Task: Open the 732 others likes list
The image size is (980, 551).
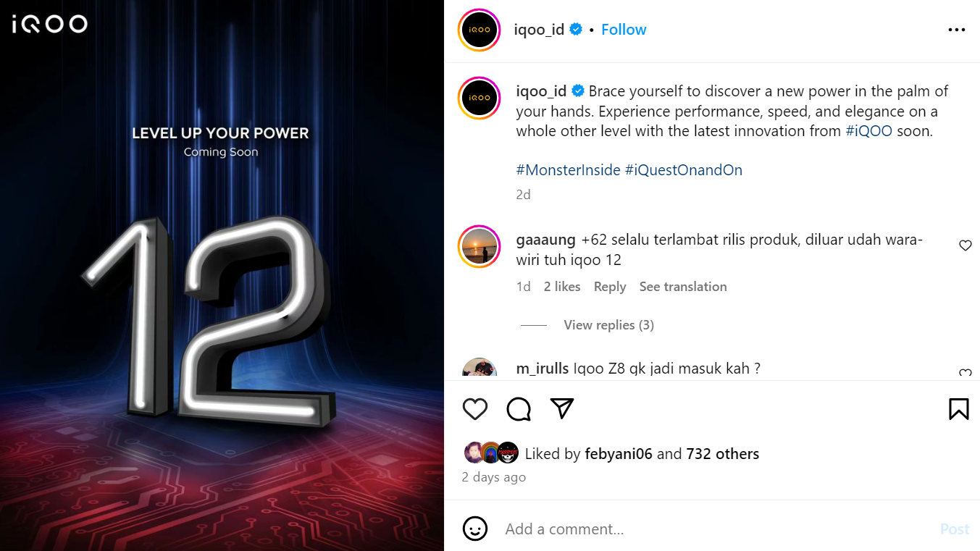Action: (x=722, y=454)
